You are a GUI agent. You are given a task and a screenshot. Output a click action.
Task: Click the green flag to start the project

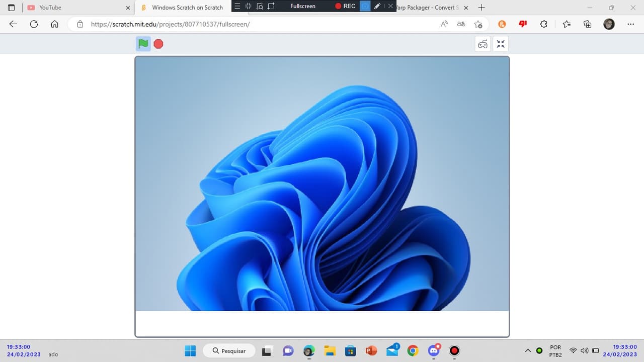(143, 44)
